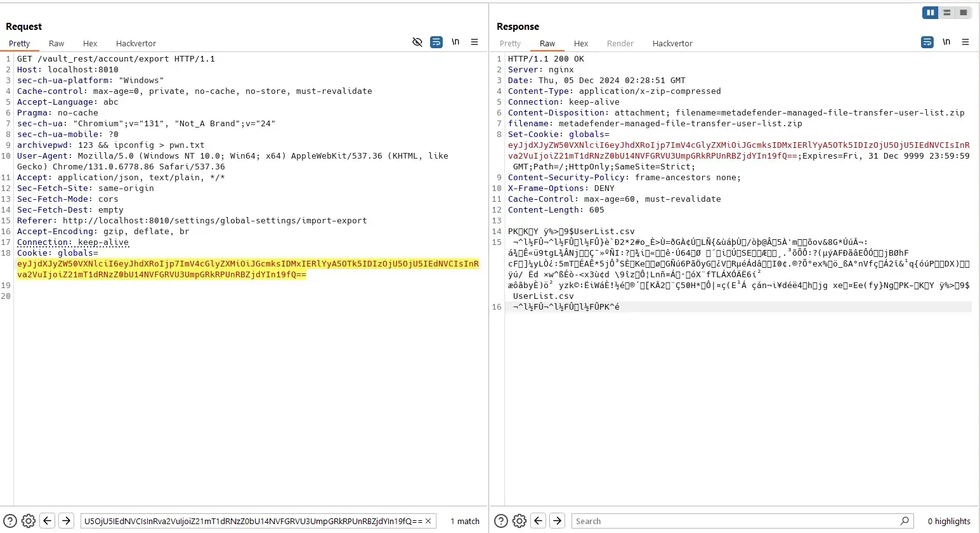Toggle hide non-printable eye icon in Request
This screenshot has height=533, width=980.
click(417, 42)
